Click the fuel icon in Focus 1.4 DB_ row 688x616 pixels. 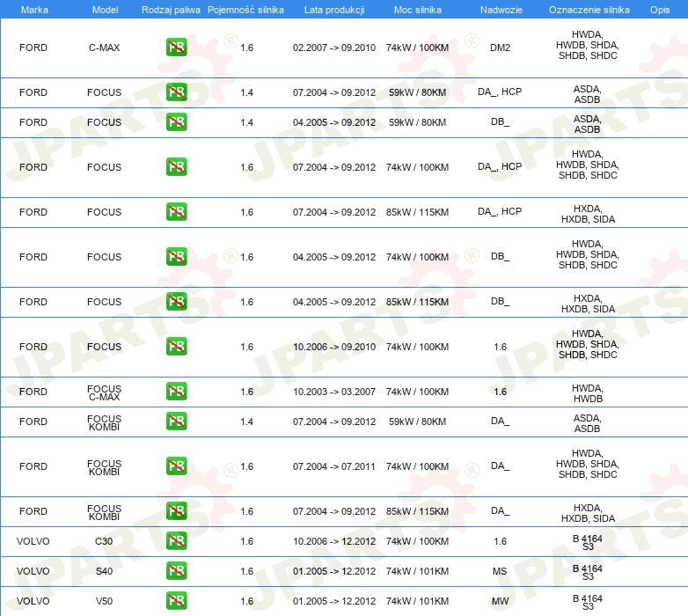click(x=176, y=122)
